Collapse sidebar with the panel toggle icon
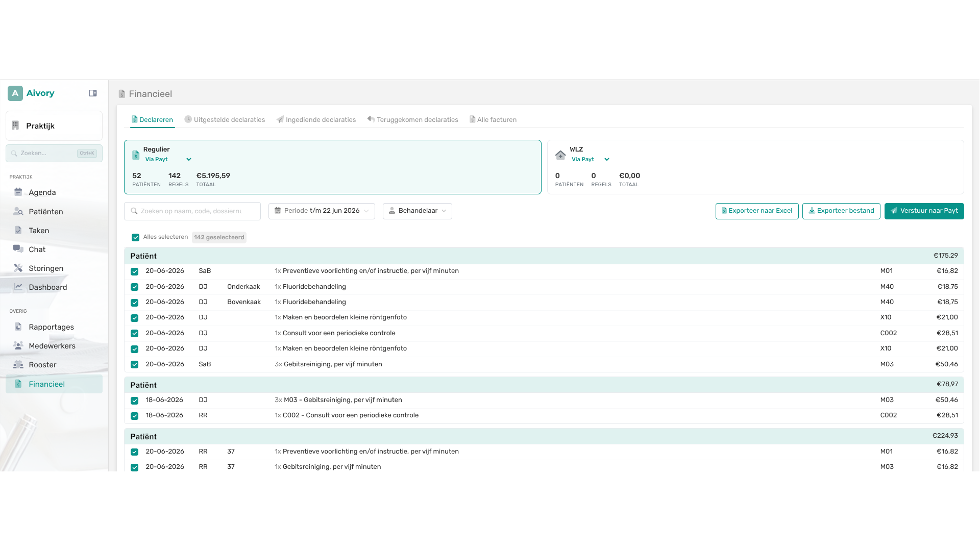 pos(93,93)
